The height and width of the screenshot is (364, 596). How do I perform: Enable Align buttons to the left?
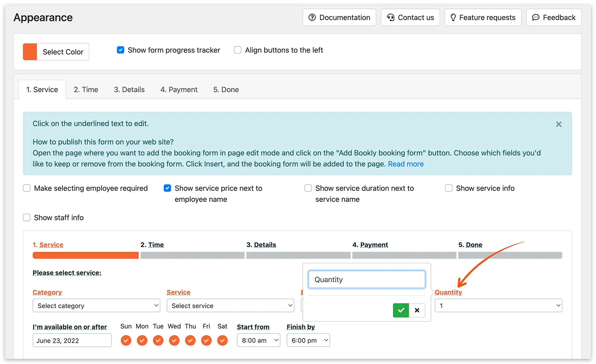(238, 50)
